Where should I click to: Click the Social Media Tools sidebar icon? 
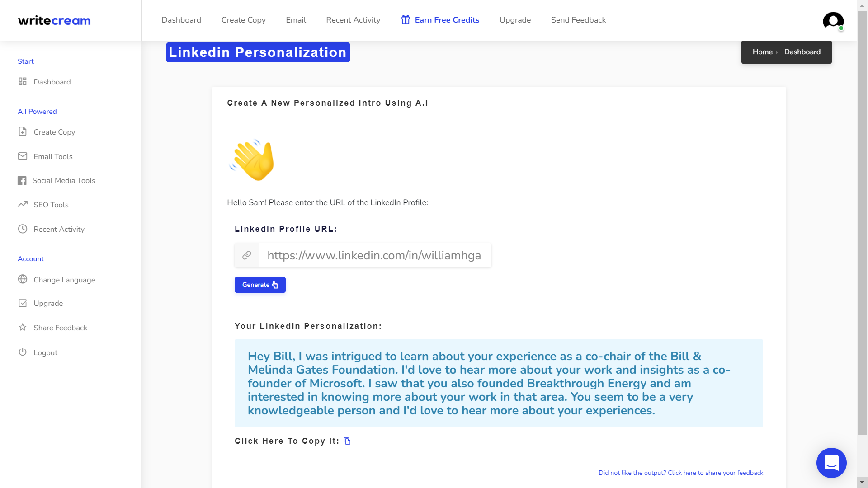pyautogui.click(x=22, y=181)
